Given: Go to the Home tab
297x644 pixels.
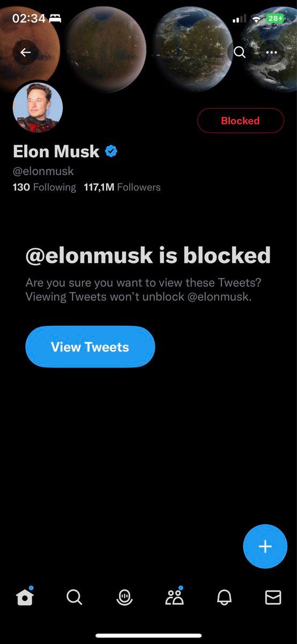Looking at the screenshot, I should (25, 597).
